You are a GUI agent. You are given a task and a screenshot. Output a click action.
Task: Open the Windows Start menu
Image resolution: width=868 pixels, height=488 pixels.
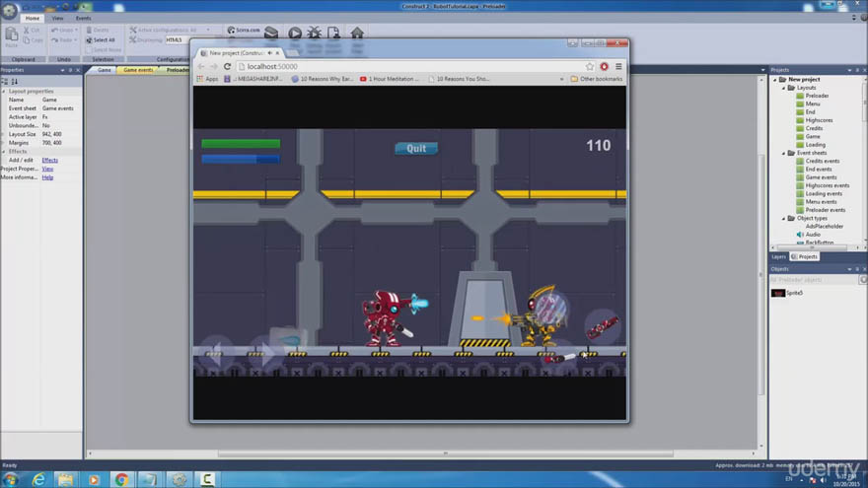tap(10, 479)
